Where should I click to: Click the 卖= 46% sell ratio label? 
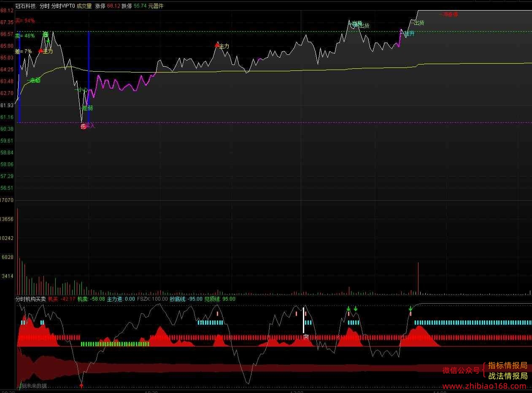(25, 36)
